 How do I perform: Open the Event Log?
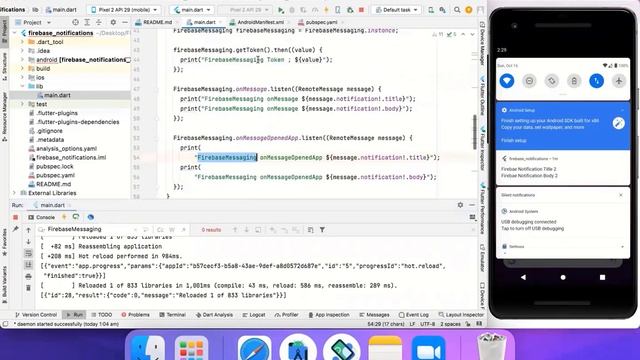(413, 315)
